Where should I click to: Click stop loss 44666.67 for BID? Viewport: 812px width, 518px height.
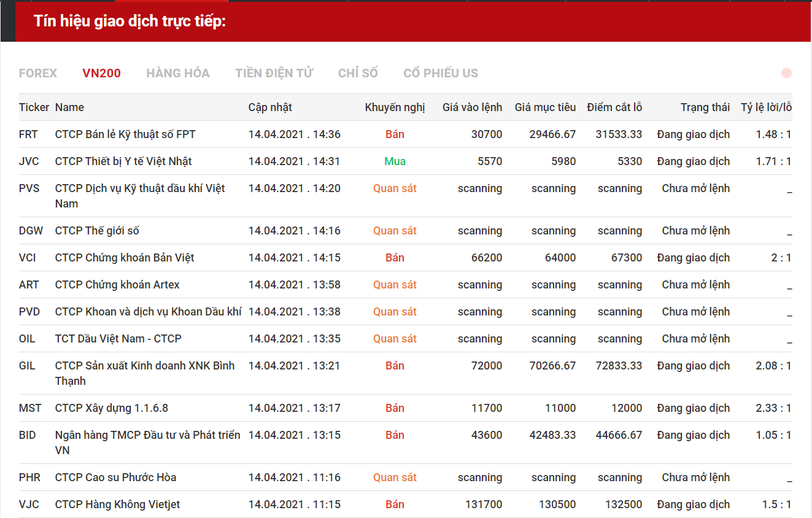pyautogui.click(x=619, y=435)
